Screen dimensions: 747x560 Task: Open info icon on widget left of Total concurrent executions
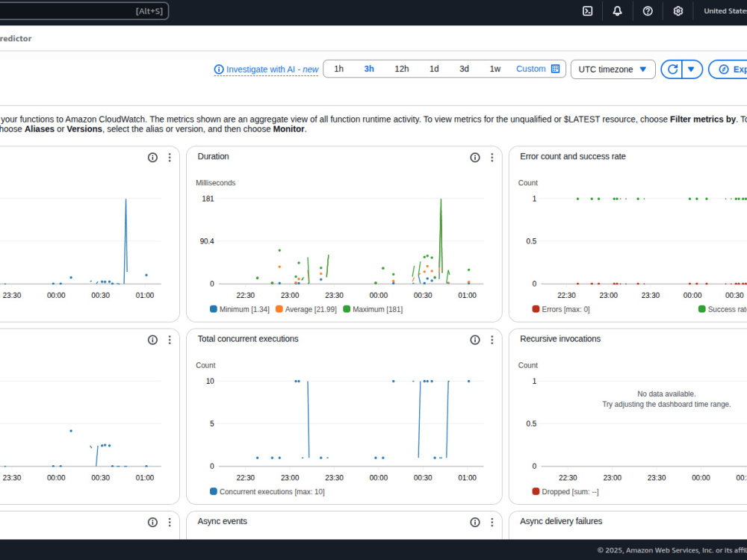[x=152, y=340]
